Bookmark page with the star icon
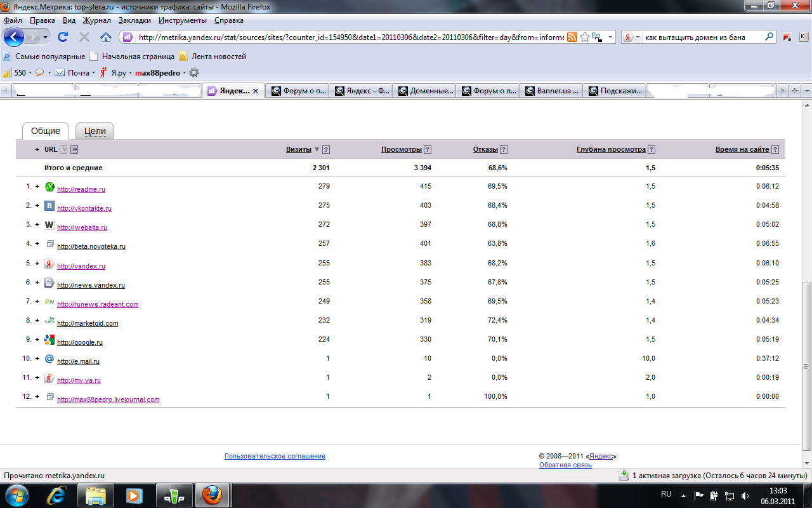812x508 pixels. 585,37
